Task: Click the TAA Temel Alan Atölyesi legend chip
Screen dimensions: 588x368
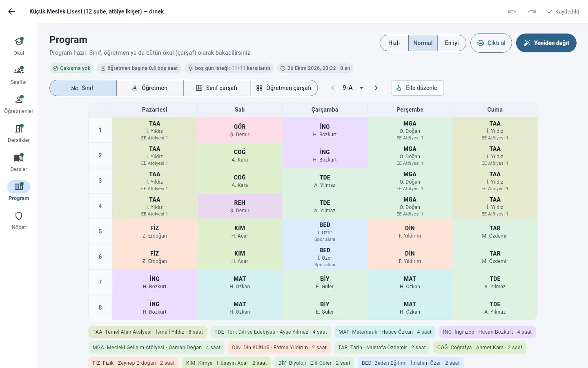Action: 148,332
